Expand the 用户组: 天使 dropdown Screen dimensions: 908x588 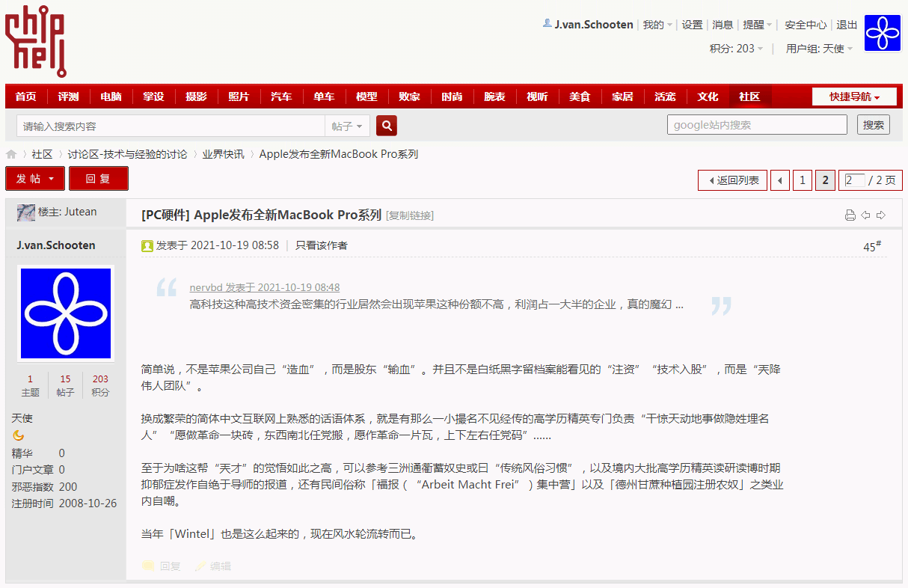pos(819,49)
